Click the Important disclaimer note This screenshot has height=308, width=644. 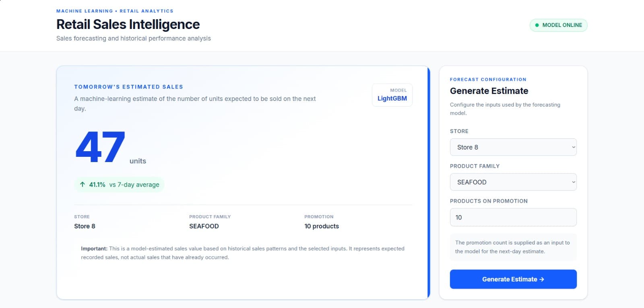tap(243, 253)
